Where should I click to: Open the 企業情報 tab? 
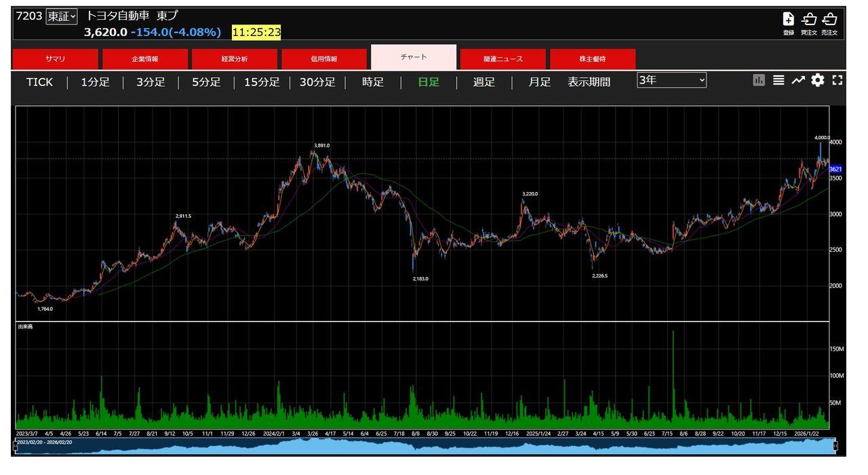point(145,59)
